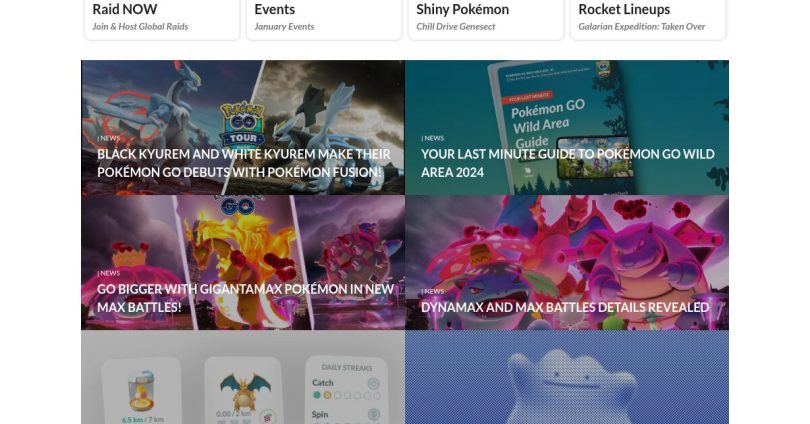810x424 pixels.
Task: Click the egg incubator icon
Action: (x=141, y=391)
